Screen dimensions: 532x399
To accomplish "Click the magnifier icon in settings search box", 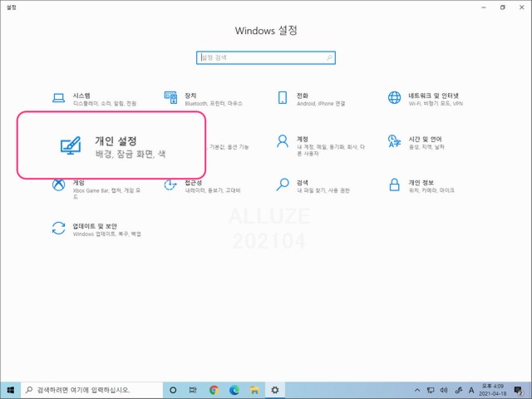I will click(329, 57).
